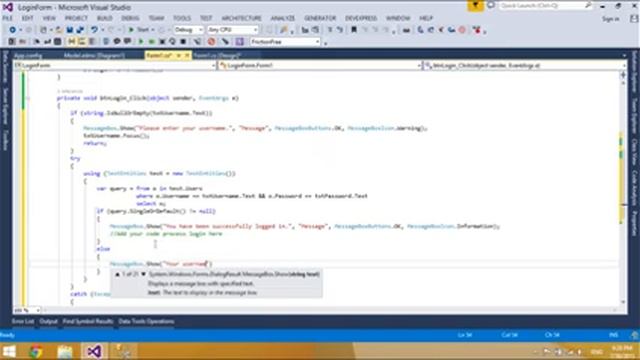
Task: Expand the LoginForm project scope dropdown
Action: pyautogui.click(x=214, y=65)
